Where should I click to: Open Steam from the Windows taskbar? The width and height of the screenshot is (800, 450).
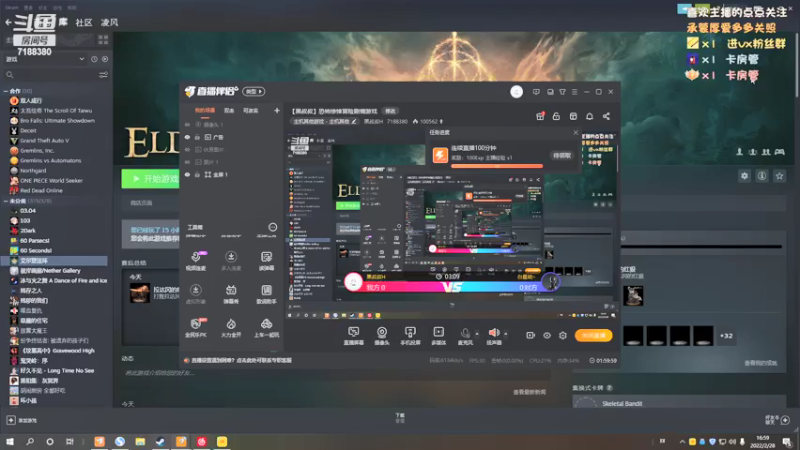(160, 441)
